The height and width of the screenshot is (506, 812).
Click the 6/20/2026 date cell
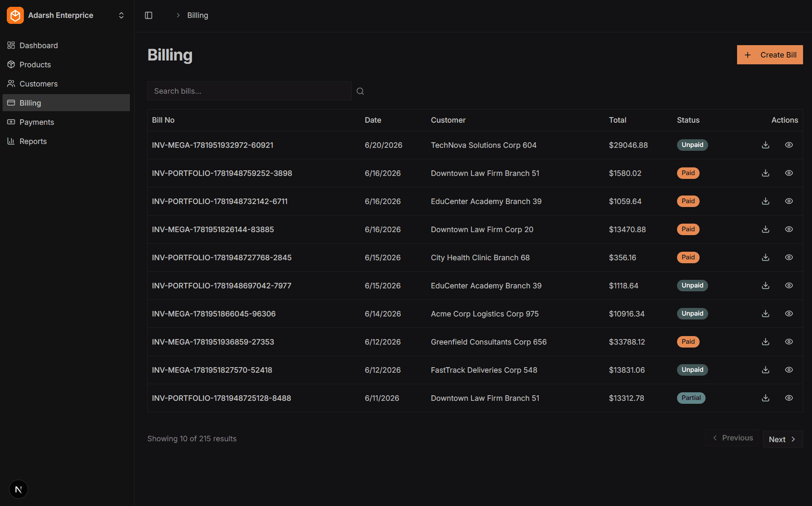(x=384, y=145)
